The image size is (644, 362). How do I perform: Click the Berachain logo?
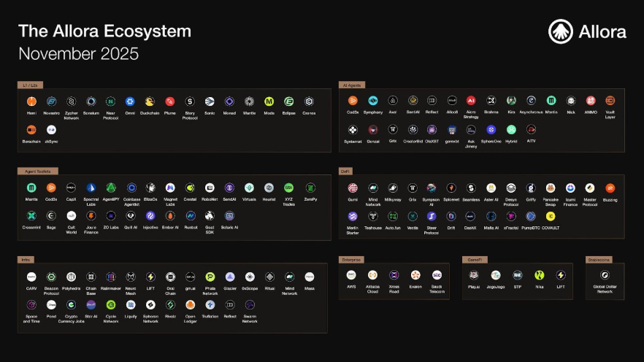click(x=31, y=129)
